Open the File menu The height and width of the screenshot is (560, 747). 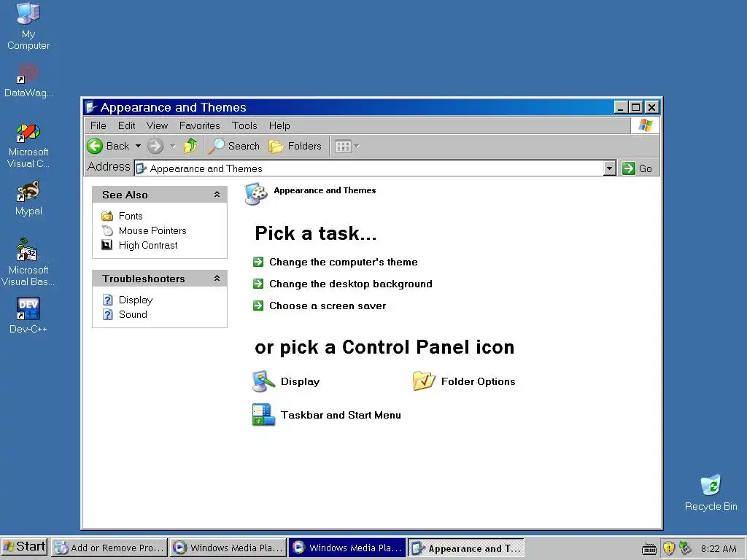98,125
